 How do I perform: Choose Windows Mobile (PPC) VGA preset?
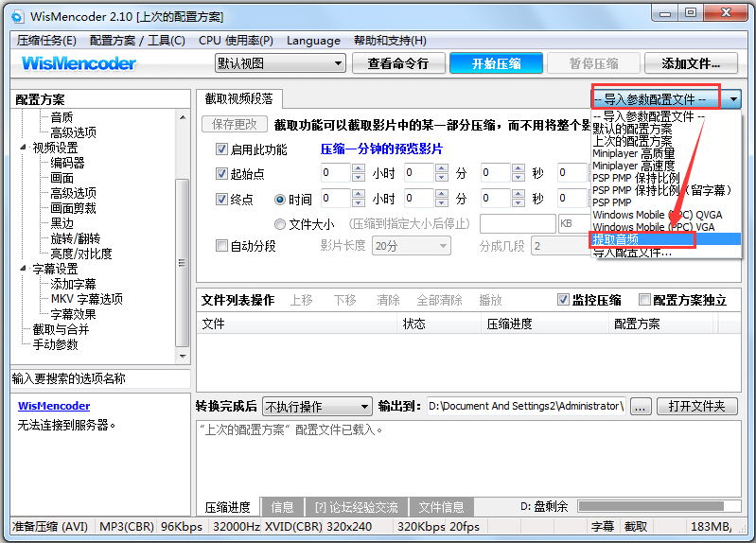coord(653,227)
